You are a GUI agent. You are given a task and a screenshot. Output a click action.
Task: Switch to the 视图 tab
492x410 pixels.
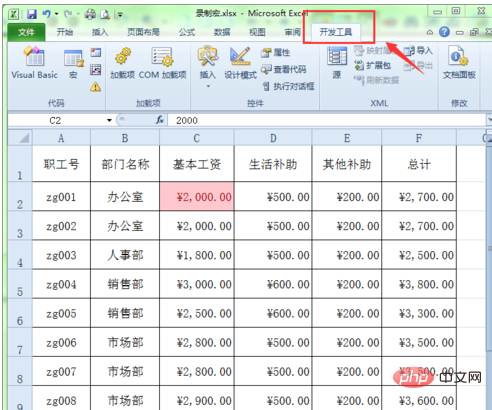tap(257, 32)
